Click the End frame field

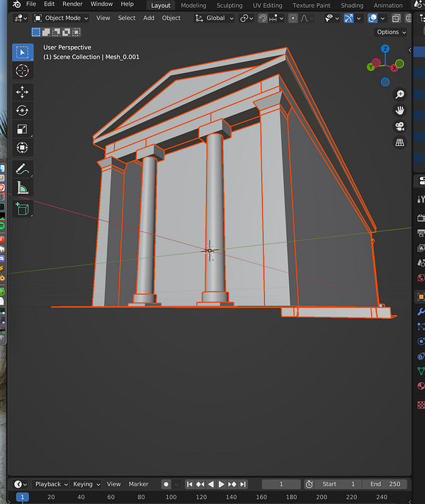coord(385,484)
